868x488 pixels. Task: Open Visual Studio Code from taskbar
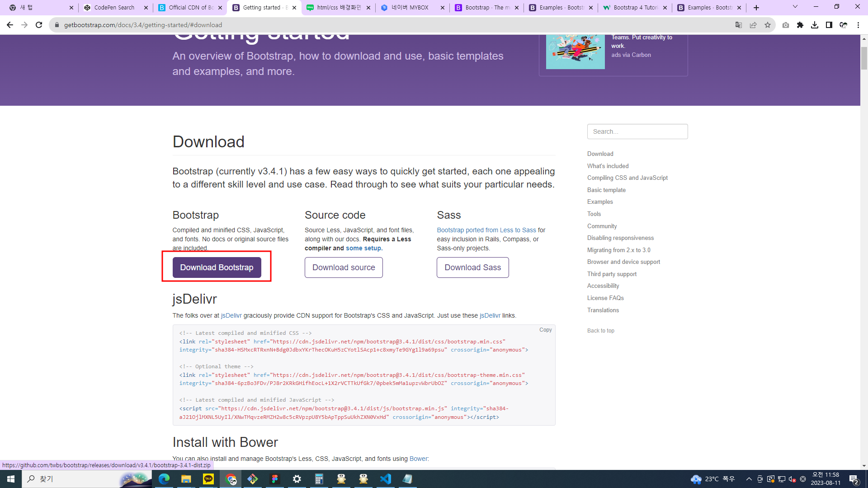tap(386, 479)
